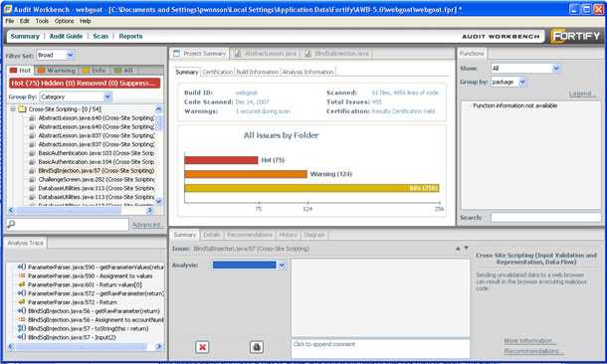Image resolution: width=607 pixels, height=364 pixels.
Task: Click icon of ParameterParser.java:590 Assignment trace node
Action: coord(22,275)
